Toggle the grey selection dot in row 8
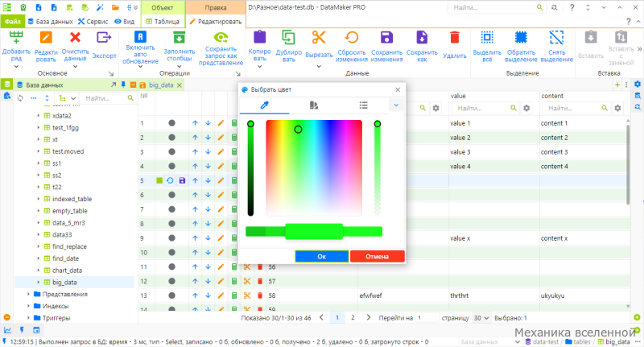This screenshot has width=644, height=347. pos(171,224)
